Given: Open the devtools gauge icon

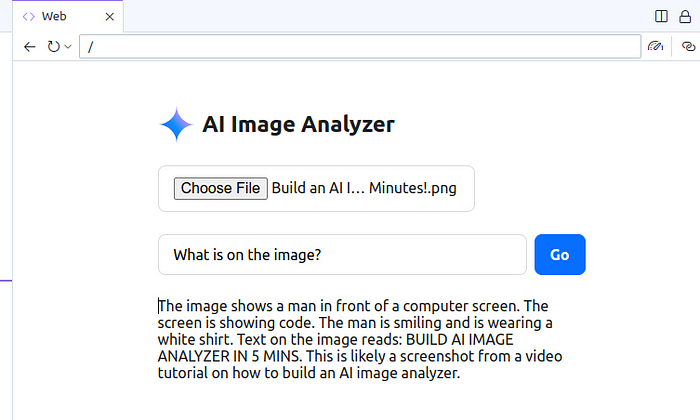Looking at the screenshot, I should tap(655, 46).
